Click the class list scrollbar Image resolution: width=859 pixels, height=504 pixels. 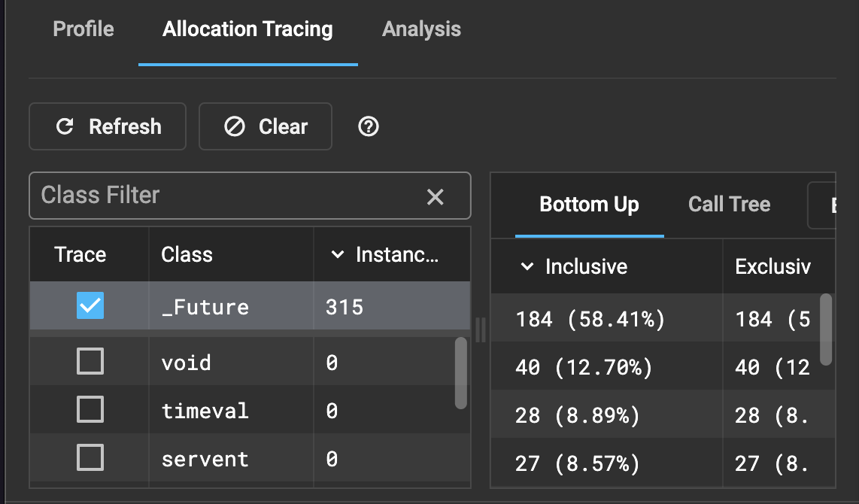tap(460, 372)
